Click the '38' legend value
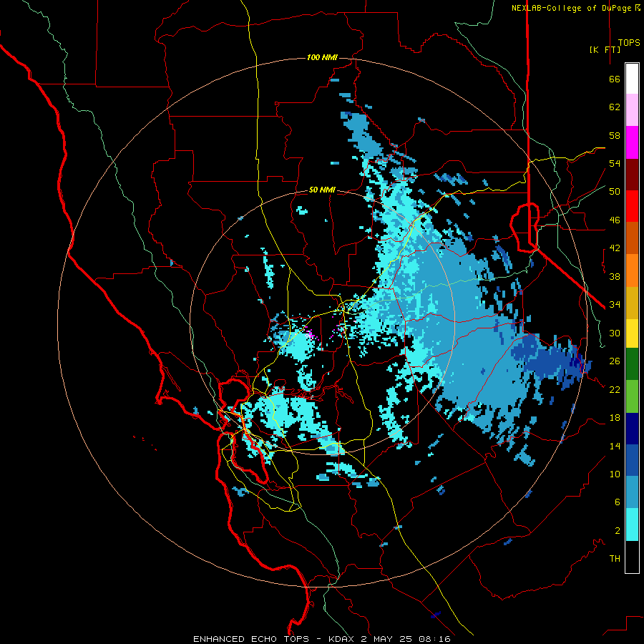 coord(615,276)
